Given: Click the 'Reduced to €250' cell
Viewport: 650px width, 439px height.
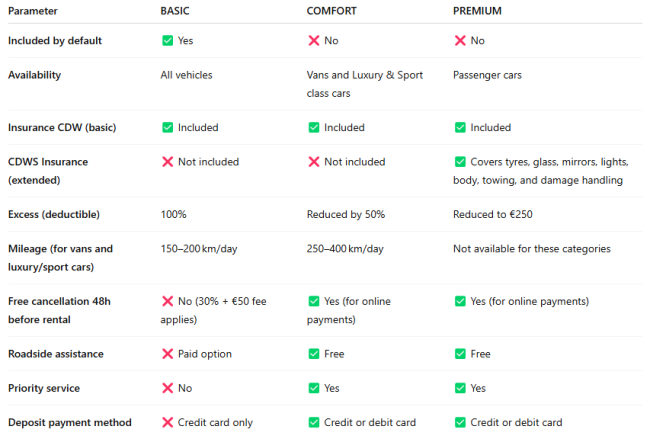Looking at the screenshot, I should (492, 214).
